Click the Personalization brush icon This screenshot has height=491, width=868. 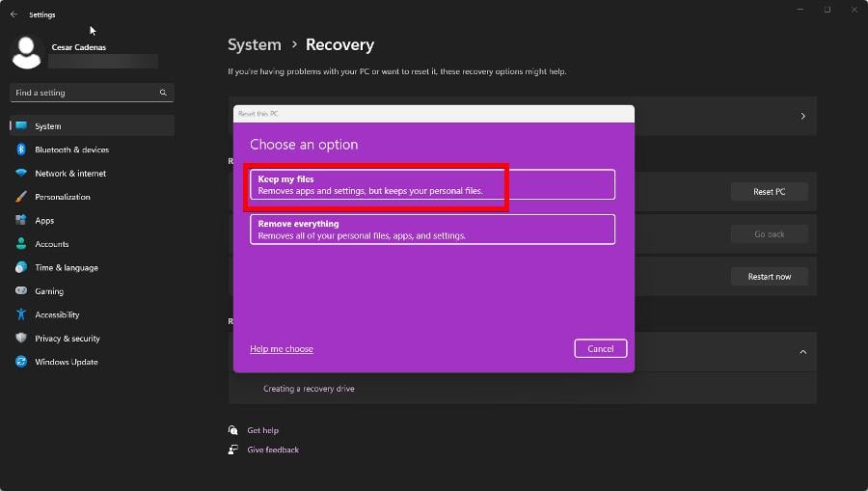pos(21,197)
